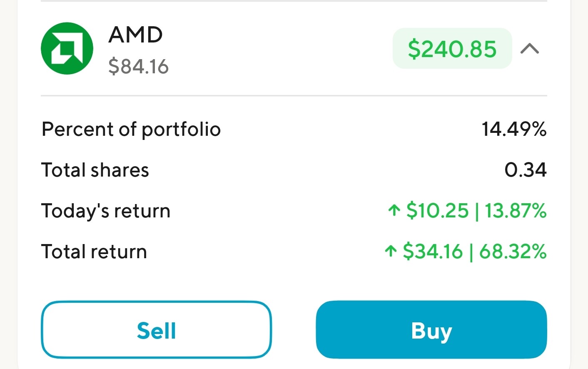Select the Percent of portfolio label
Viewport: 588px width, 369px height.
click(131, 129)
